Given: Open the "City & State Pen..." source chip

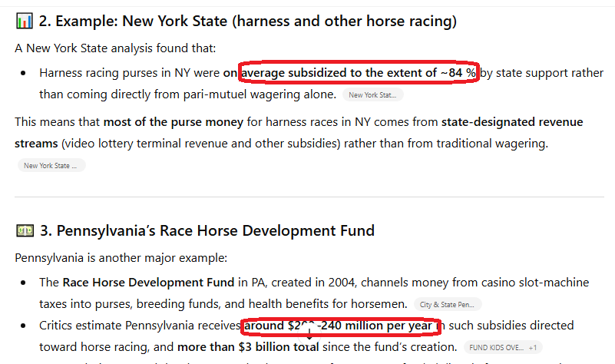Looking at the screenshot, I should click(x=448, y=304).
